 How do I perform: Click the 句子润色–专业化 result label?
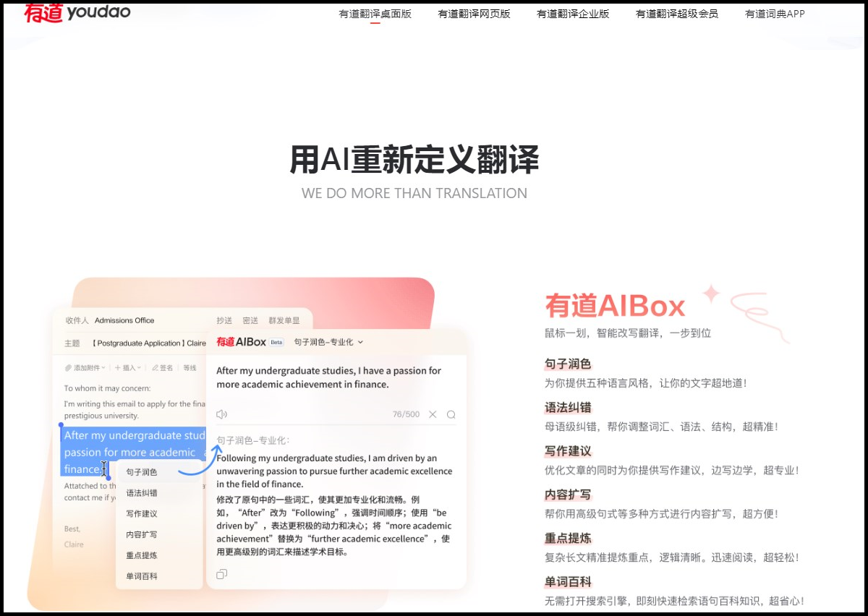tap(252, 440)
